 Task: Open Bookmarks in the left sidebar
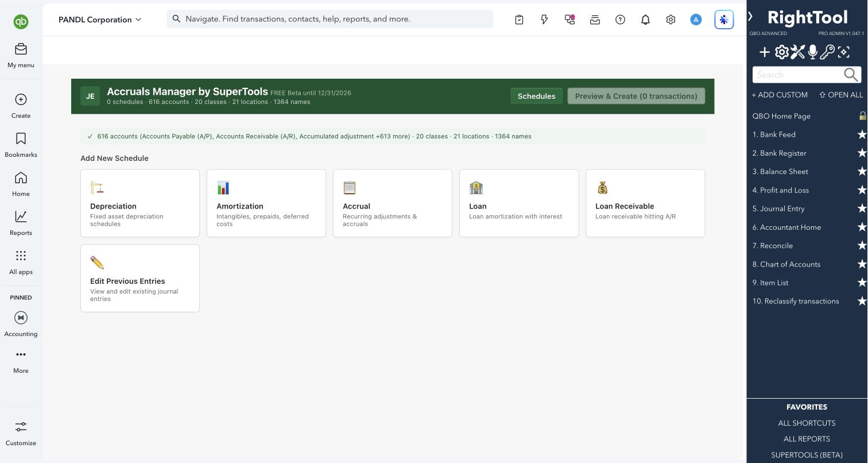point(21,145)
